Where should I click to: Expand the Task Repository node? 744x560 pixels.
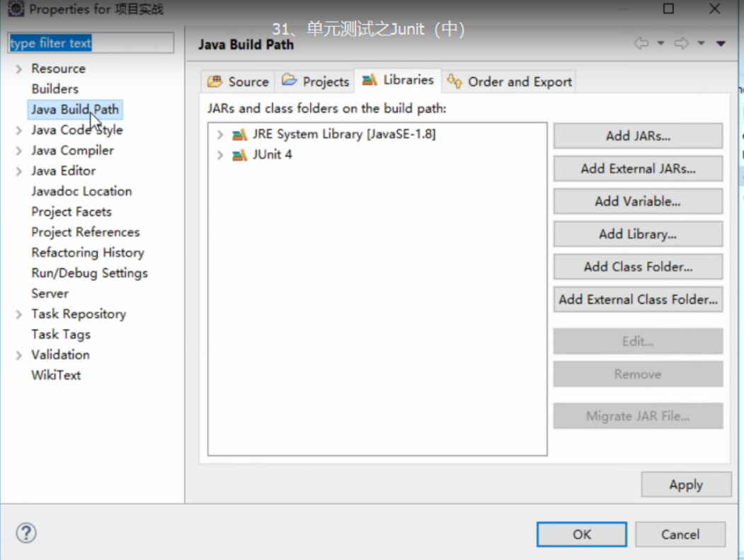tap(18, 314)
